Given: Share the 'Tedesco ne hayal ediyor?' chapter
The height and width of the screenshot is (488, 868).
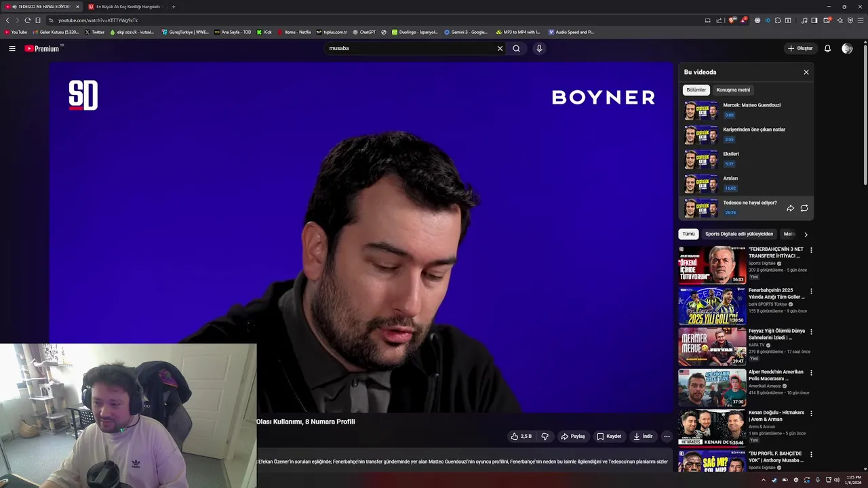Looking at the screenshot, I should [x=790, y=208].
